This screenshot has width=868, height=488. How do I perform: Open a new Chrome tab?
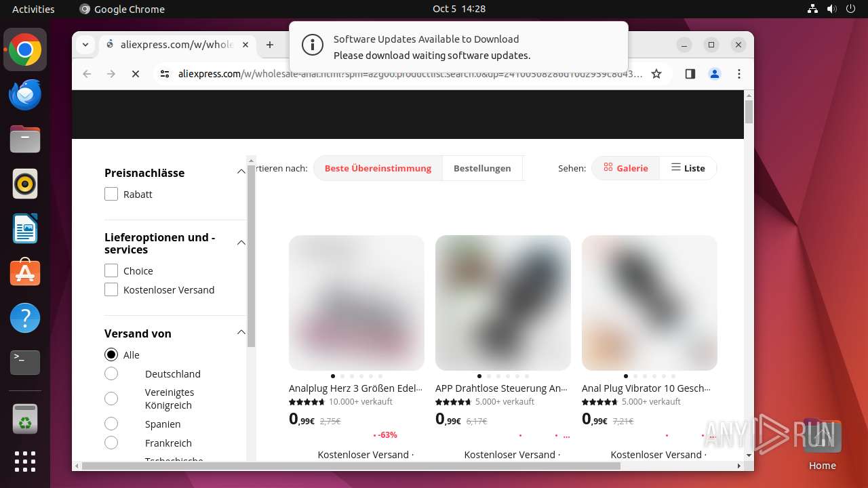click(270, 45)
